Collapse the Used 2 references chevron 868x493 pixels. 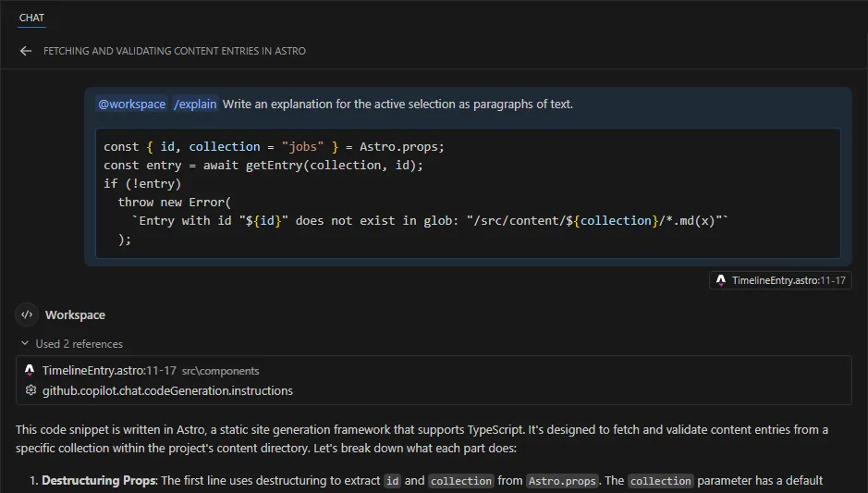(x=25, y=343)
